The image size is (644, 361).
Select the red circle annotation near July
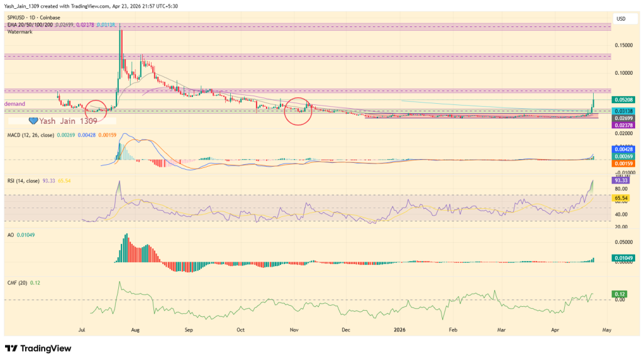pos(96,109)
